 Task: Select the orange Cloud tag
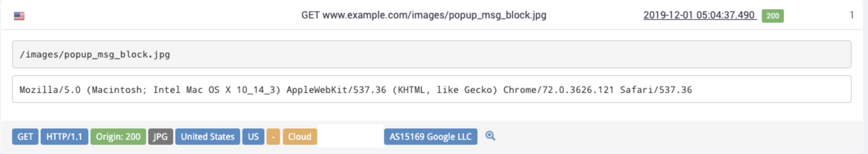point(300,137)
